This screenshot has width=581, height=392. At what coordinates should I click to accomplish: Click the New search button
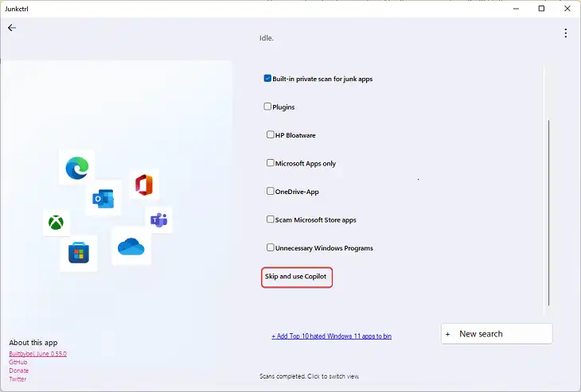click(497, 334)
